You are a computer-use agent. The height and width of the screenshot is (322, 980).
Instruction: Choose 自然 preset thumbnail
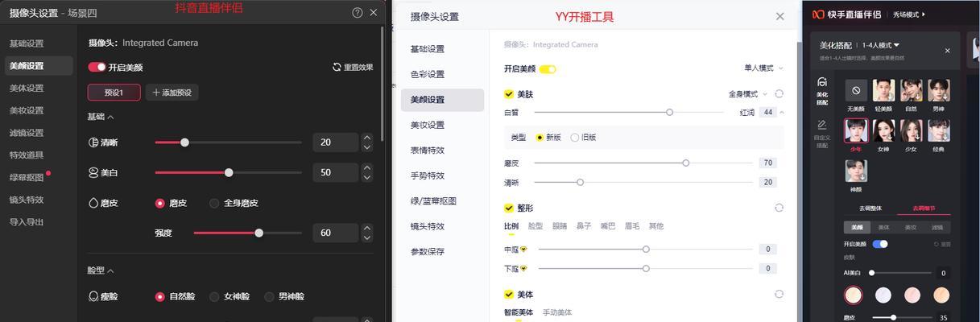[911, 90]
